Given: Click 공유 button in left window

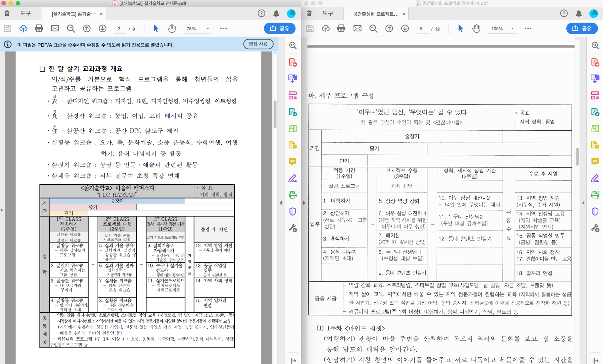Looking at the screenshot, I should [x=280, y=29].
